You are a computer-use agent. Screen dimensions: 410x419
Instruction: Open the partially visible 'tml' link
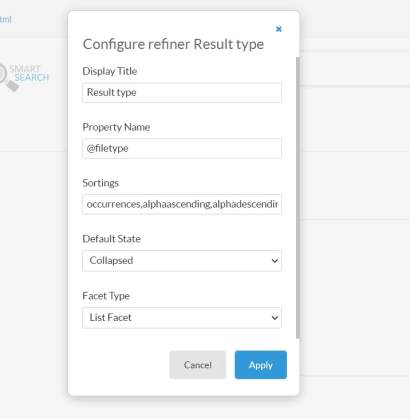pos(6,19)
